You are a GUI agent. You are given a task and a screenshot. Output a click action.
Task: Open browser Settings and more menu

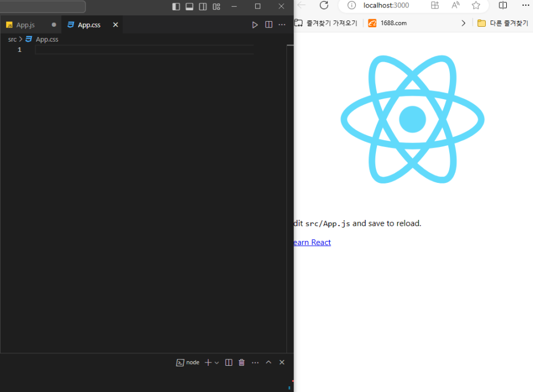coord(526,5)
